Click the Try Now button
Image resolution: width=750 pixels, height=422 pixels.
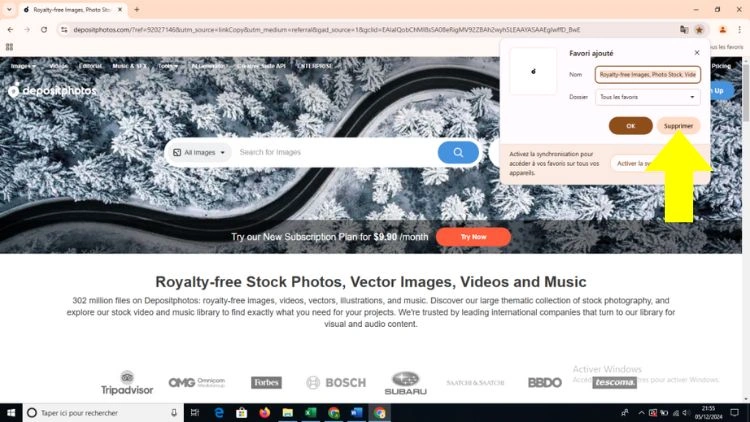tap(473, 237)
